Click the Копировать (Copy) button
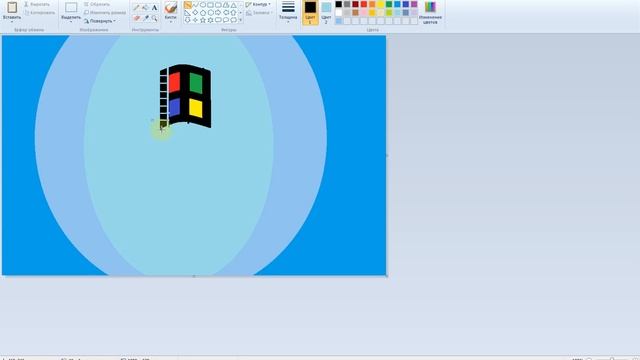Screen dimensions: 640x360 tap(40, 13)
